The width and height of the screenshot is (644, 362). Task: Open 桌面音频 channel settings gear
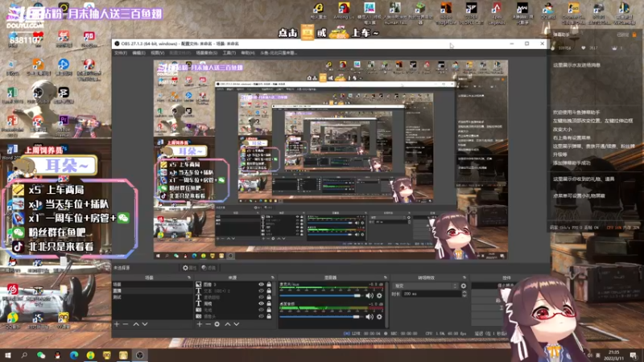pos(379,316)
